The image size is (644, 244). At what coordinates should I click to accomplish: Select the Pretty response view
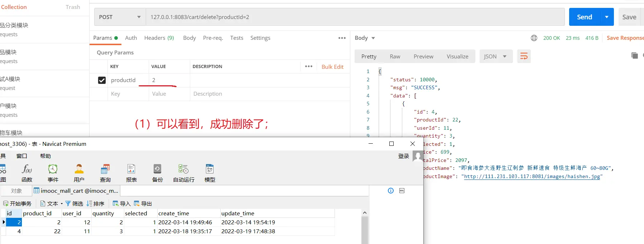click(x=369, y=56)
